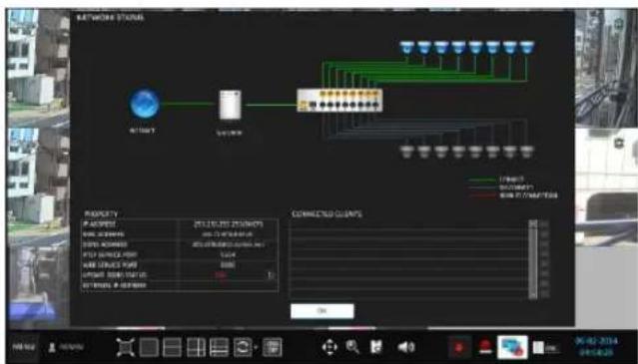Select the white router device icon
638x364 pixels.
coord(230,105)
